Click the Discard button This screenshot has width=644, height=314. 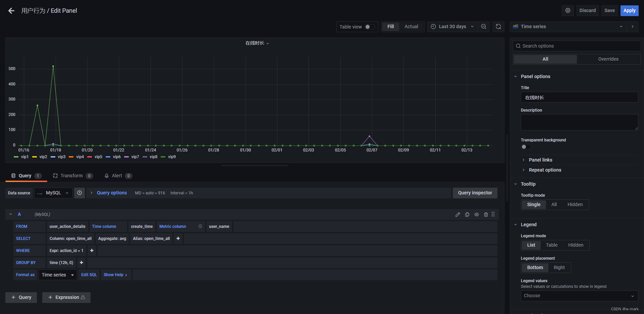coord(588,10)
